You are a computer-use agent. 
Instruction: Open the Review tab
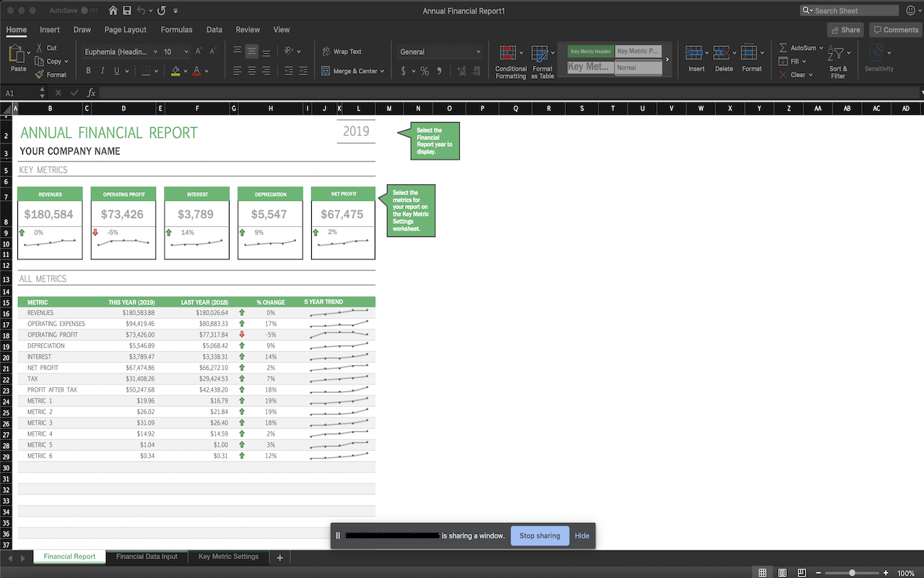pyautogui.click(x=248, y=30)
